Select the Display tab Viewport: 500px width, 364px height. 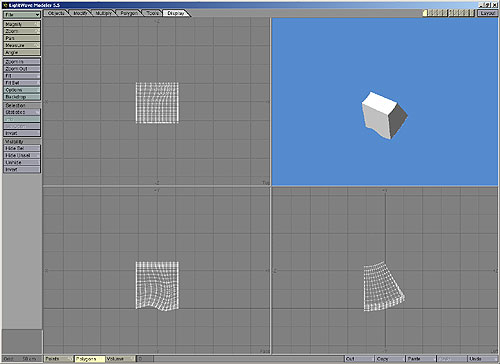pyautogui.click(x=176, y=13)
